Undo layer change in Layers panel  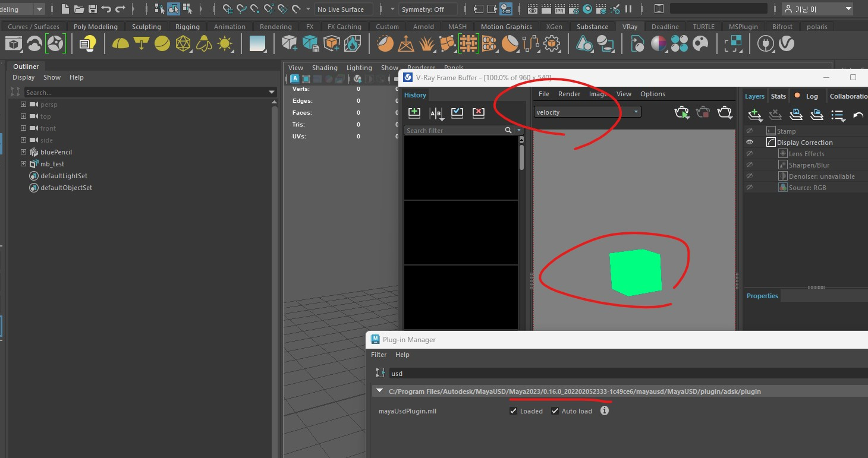858,115
